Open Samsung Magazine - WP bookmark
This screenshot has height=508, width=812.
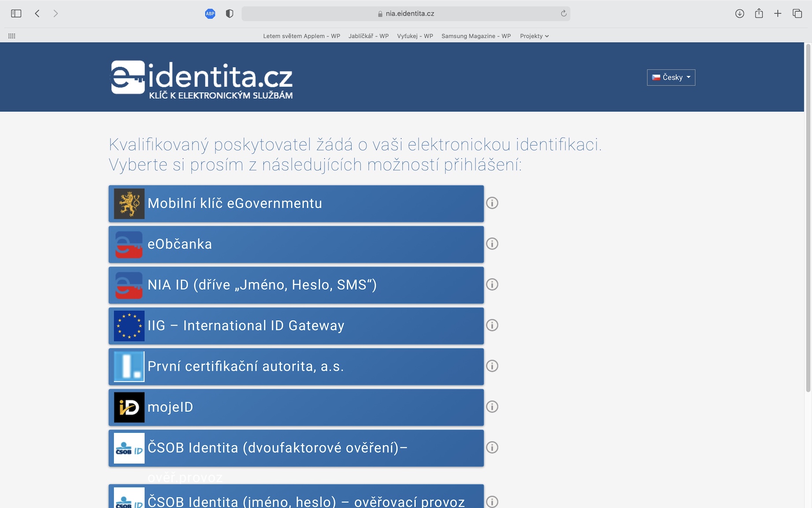pos(476,36)
